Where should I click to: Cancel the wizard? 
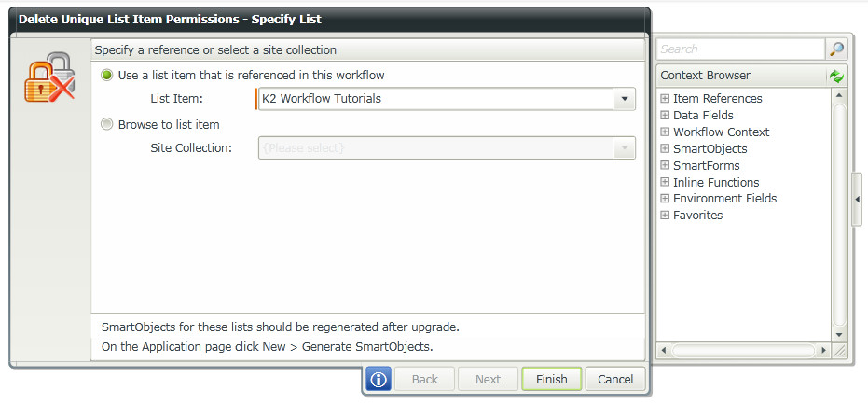[615, 380]
